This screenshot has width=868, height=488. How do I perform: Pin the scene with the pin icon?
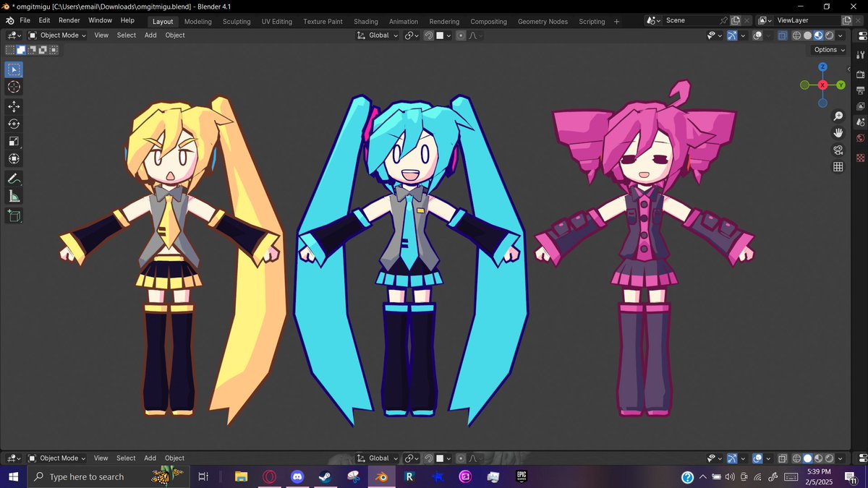tap(724, 20)
